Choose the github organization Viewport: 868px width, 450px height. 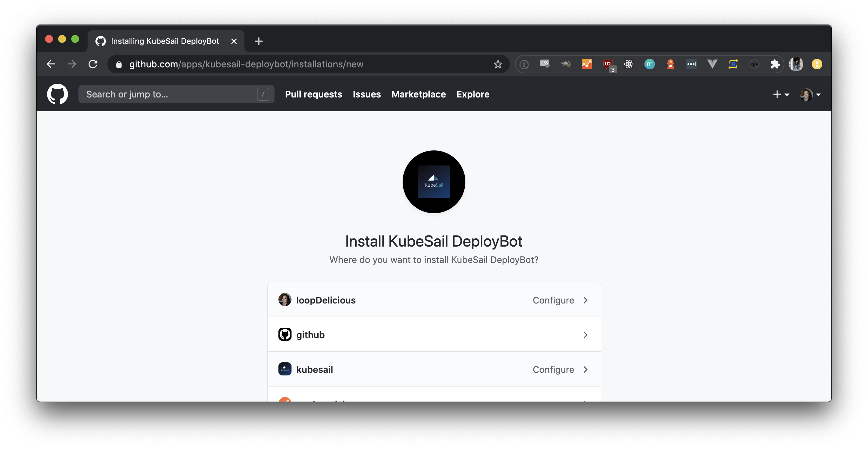click(x=434, y=334)
